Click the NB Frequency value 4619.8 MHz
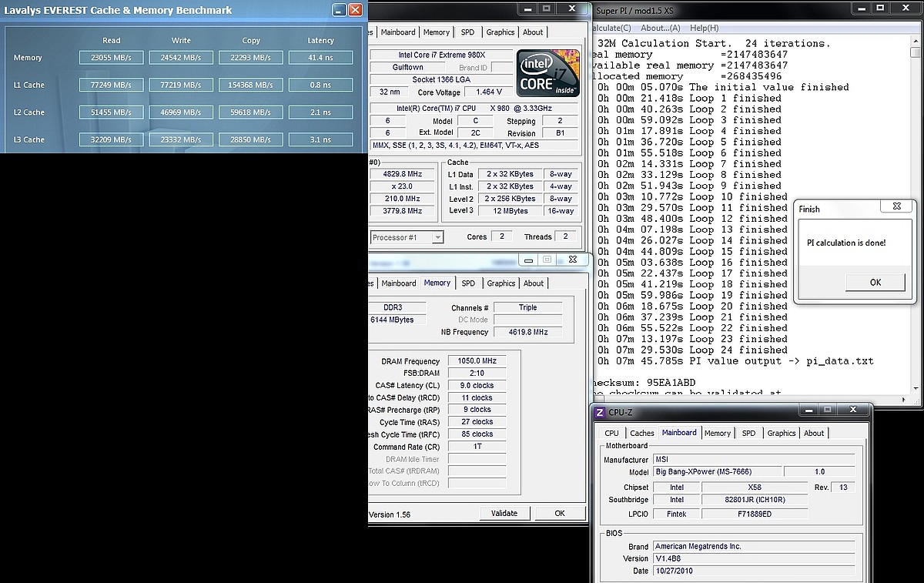This screenshot has height=583, width=924. pyautogui.click(x=527, y=332)
